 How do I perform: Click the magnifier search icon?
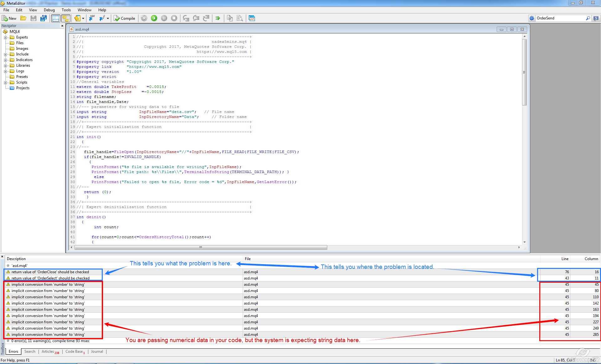[x=588, y=18]
